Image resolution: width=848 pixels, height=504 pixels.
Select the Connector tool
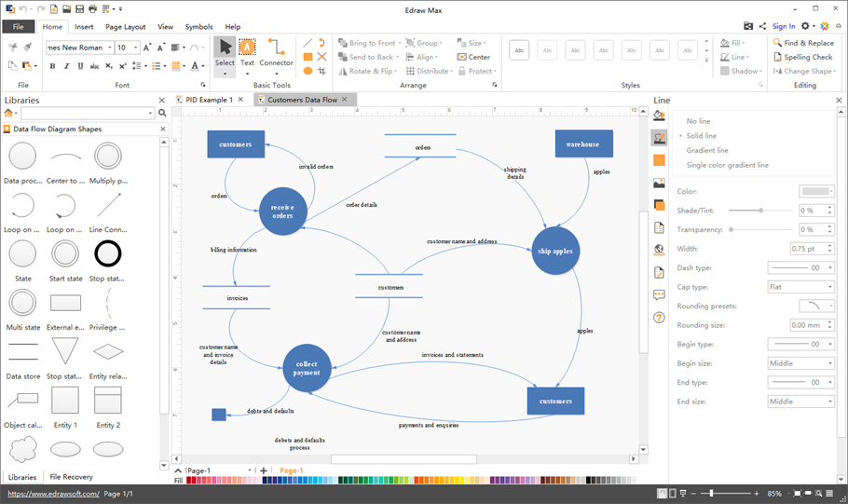click(x=276, y=52)
